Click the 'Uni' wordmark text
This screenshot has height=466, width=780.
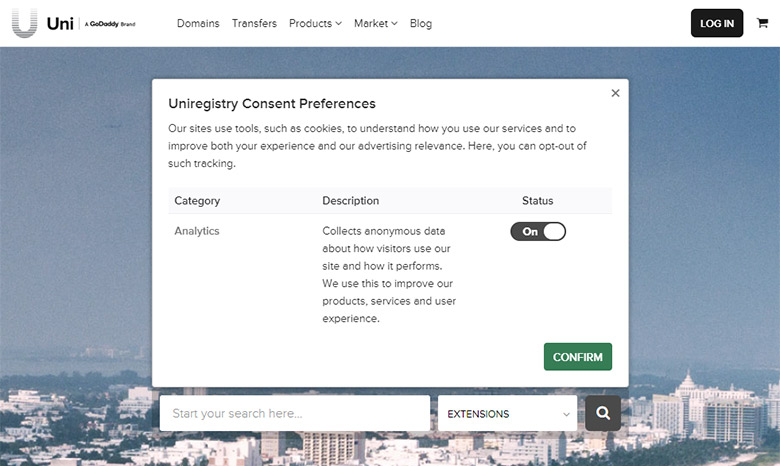tap(60, 23)
